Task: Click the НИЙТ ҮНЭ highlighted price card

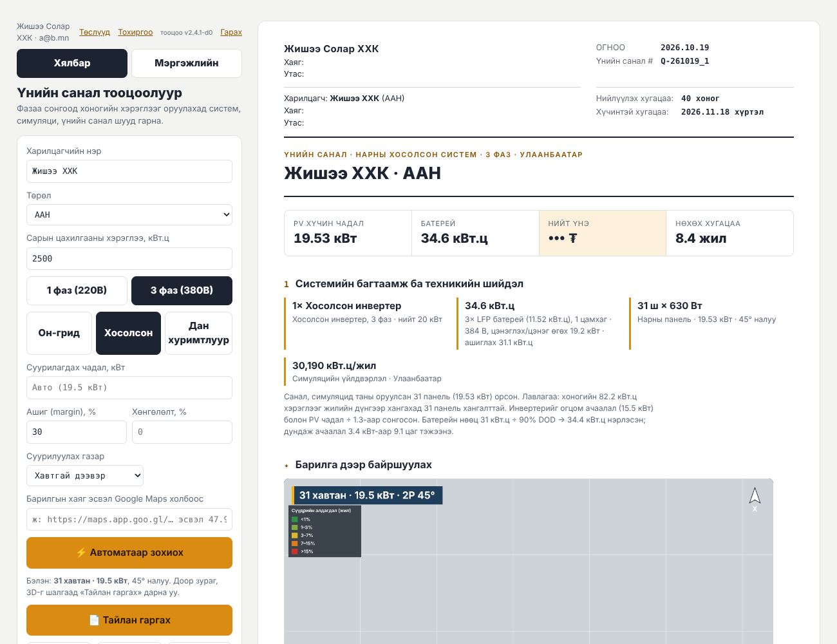Action: 603,233
